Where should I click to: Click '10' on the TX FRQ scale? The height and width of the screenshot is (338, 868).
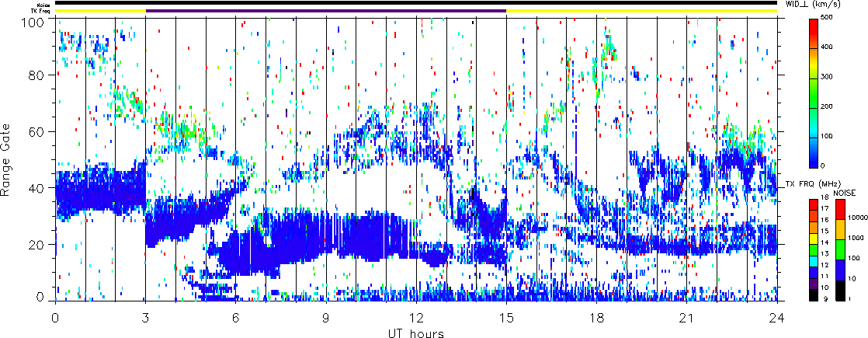point(825,287)
